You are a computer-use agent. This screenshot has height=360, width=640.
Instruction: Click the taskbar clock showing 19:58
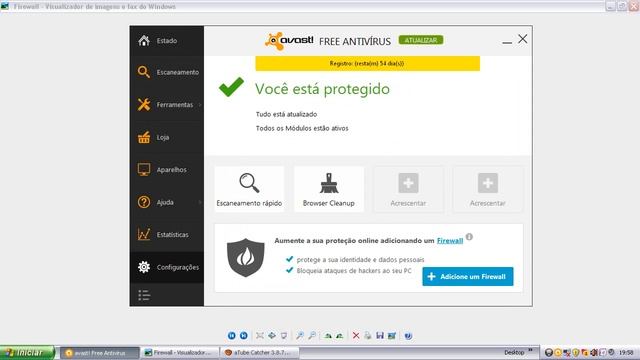[626, 352]
